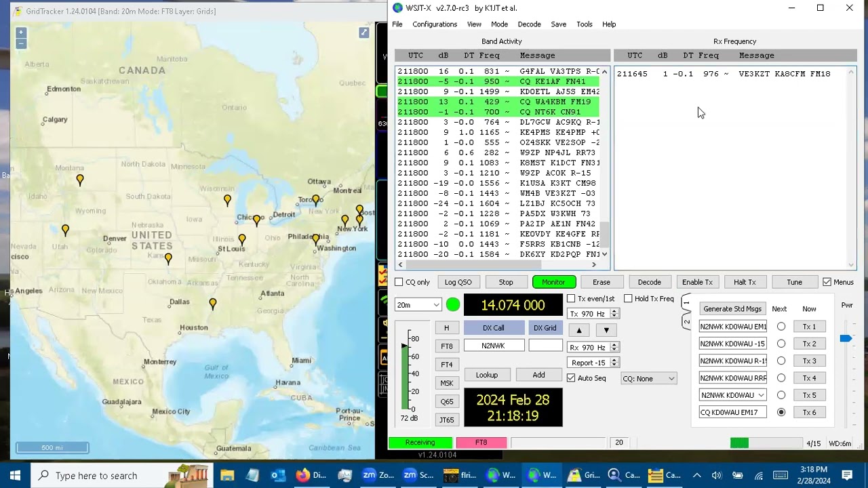The image size is (868, 488).
Task: Open the Configurations menu
Action: [x=435, y=24]
